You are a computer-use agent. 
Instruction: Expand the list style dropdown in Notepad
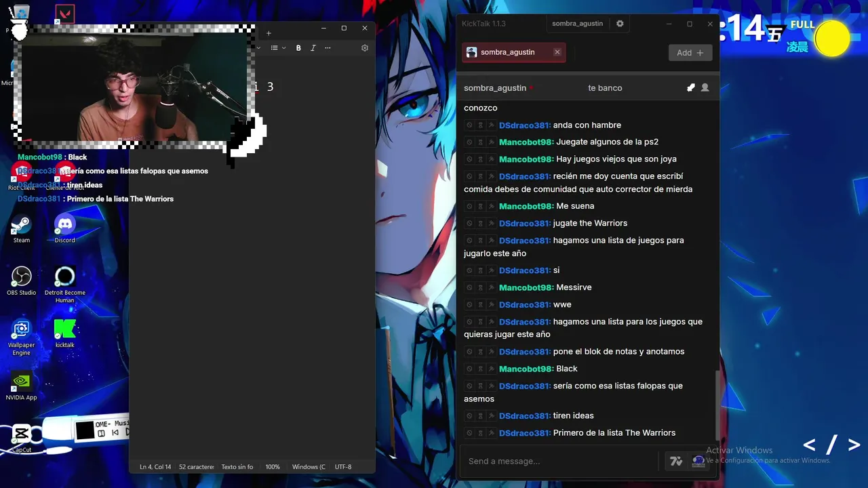point(278,48)
